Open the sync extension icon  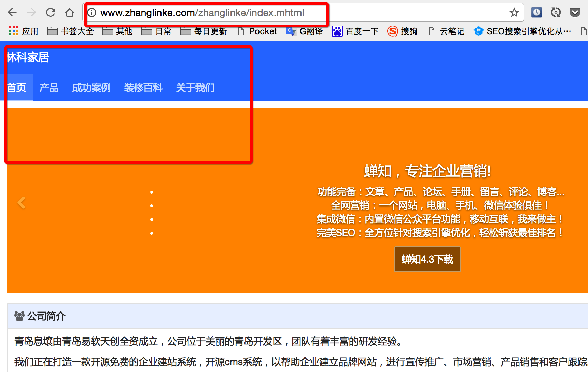556,13
